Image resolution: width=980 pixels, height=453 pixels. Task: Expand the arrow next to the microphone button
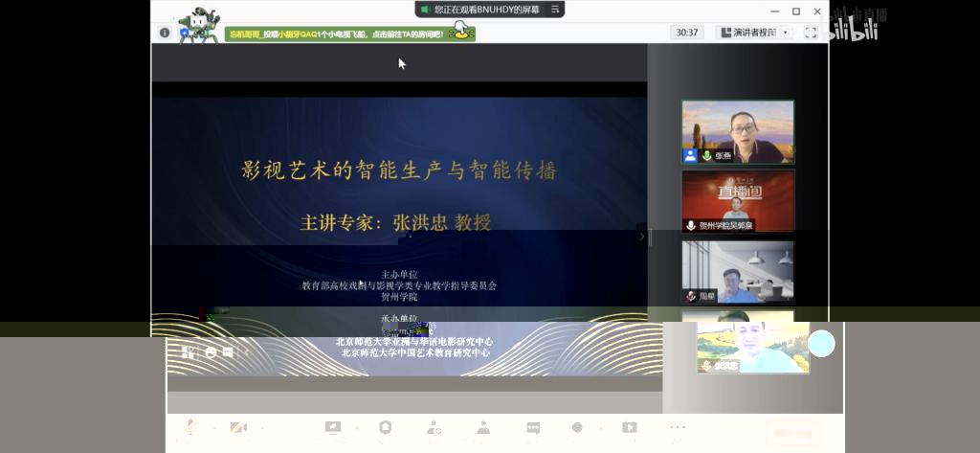pos(214,429)
